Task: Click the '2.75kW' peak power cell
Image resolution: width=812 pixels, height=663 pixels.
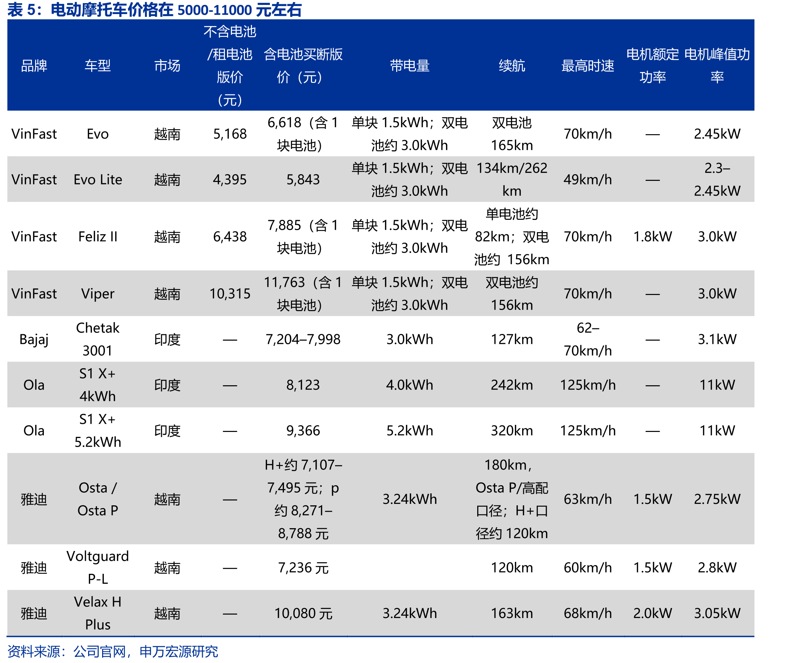Action: 717,499
